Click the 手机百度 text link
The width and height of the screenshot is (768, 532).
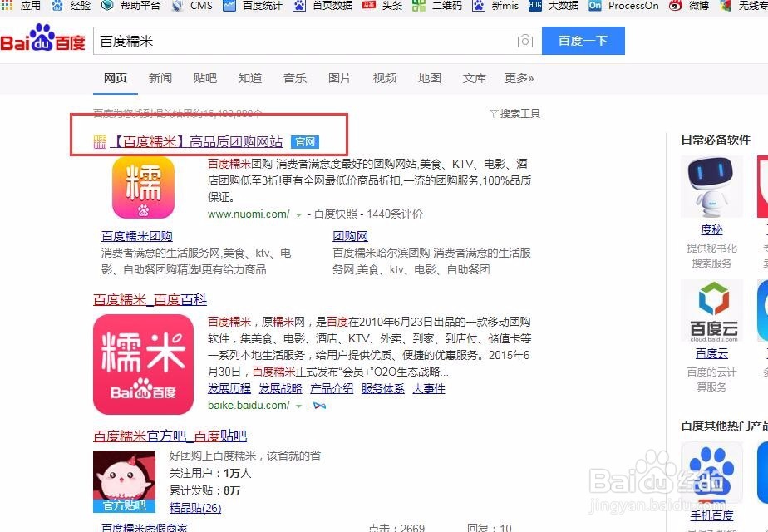point(711,515)
